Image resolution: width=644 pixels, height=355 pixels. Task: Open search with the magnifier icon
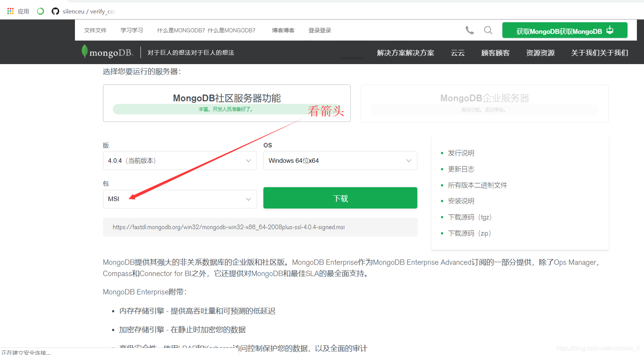click(x=488, y=30)
